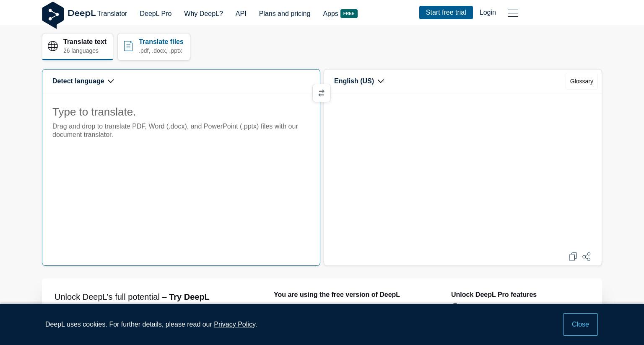Go to API page

[x=241, y=13]
